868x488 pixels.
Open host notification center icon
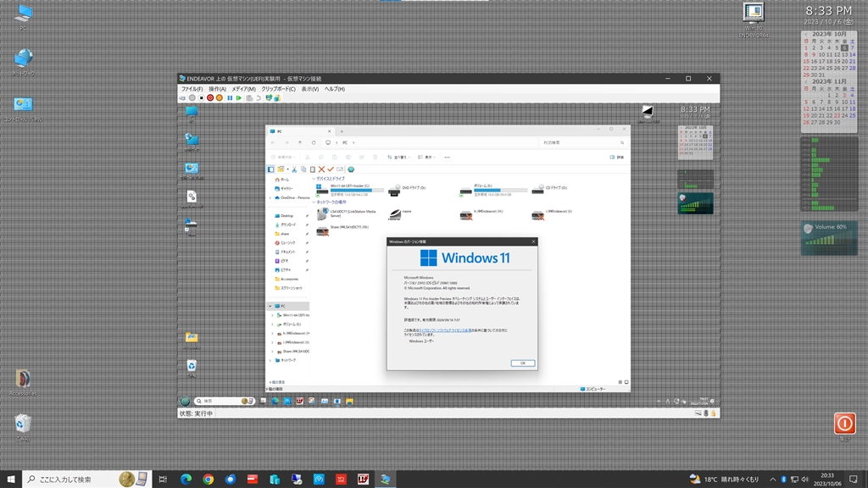pos(853,480)
